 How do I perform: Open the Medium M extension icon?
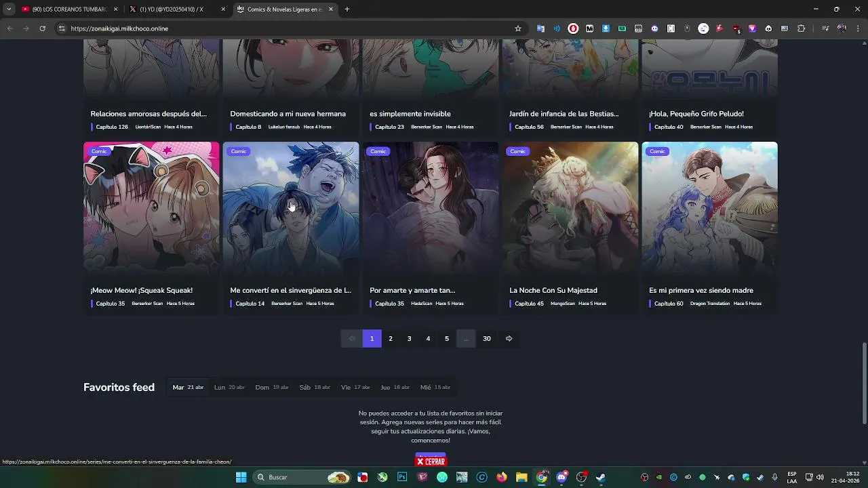(x=589, y=28)
